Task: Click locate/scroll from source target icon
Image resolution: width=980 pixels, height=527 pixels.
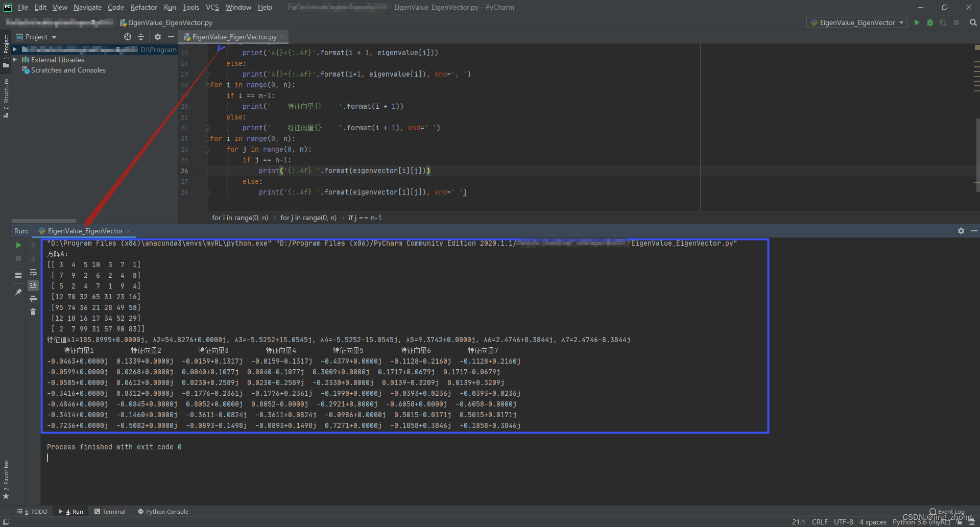Action: (x=128, y=37)
